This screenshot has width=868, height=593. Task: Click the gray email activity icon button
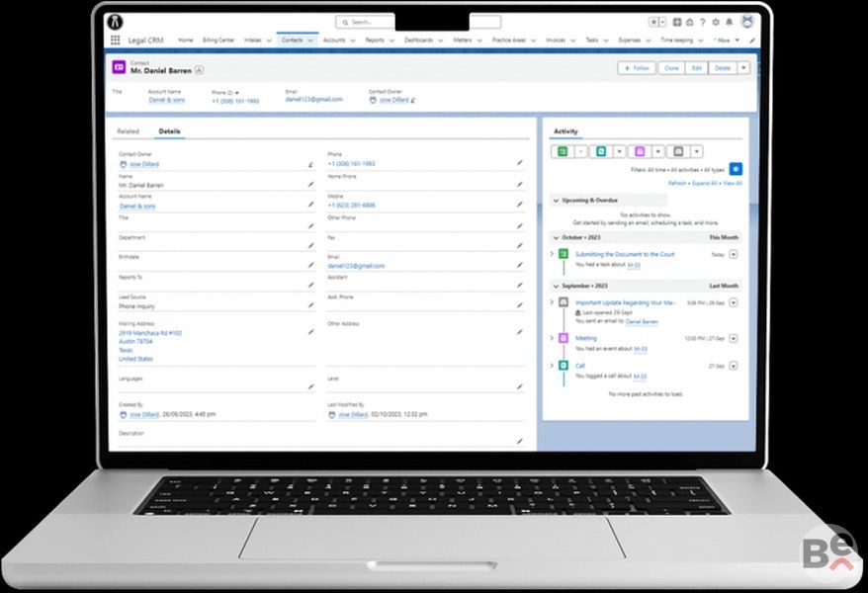tap(678, 151)
